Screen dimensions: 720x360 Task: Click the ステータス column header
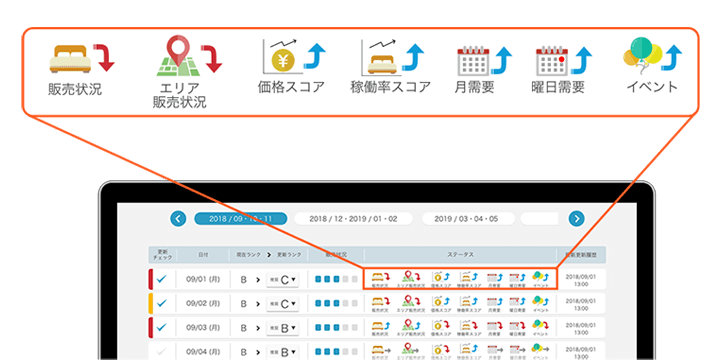[x=460, y=254]
